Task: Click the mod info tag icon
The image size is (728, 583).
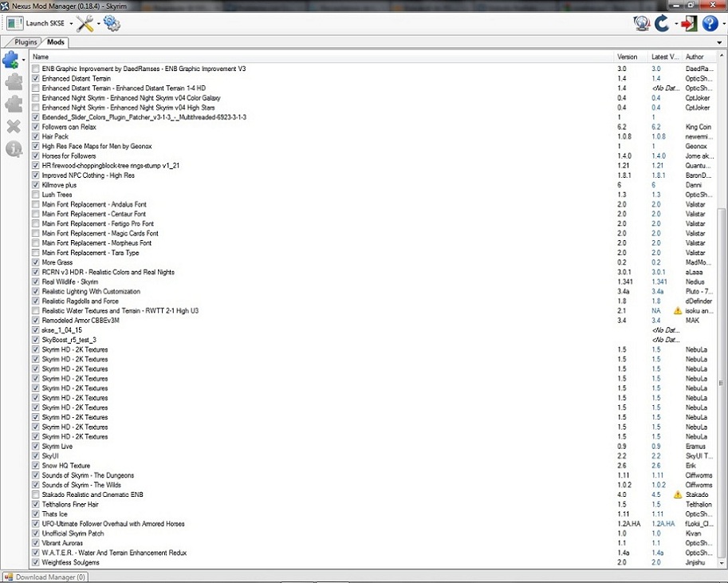Action: 14,148
